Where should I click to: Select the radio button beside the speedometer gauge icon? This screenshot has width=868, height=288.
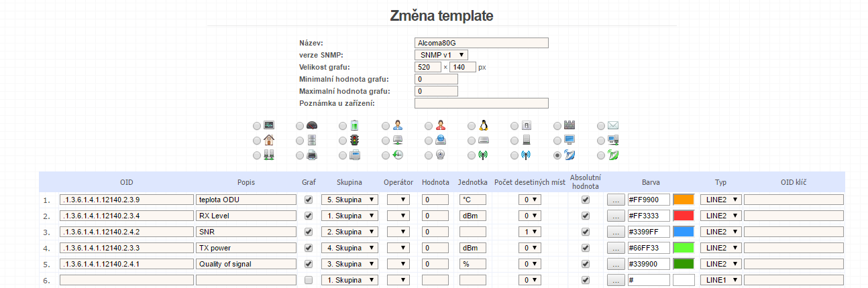(x=300, y=126)
